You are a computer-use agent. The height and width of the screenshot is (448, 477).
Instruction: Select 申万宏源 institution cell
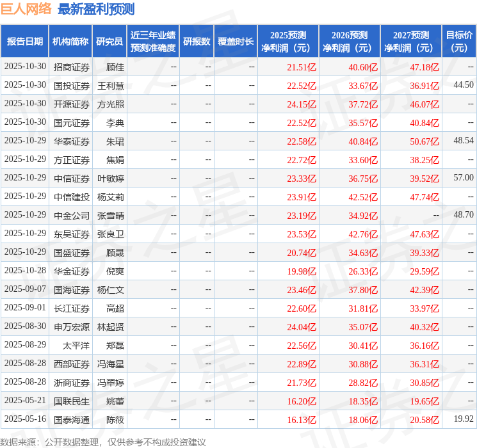72,327
